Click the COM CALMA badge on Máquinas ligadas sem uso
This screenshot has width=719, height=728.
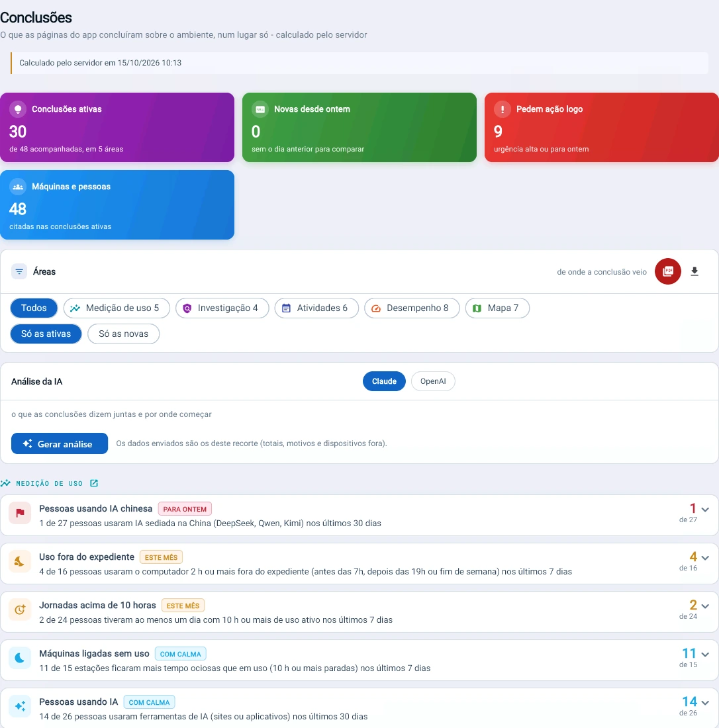click(x=181, y=654)
